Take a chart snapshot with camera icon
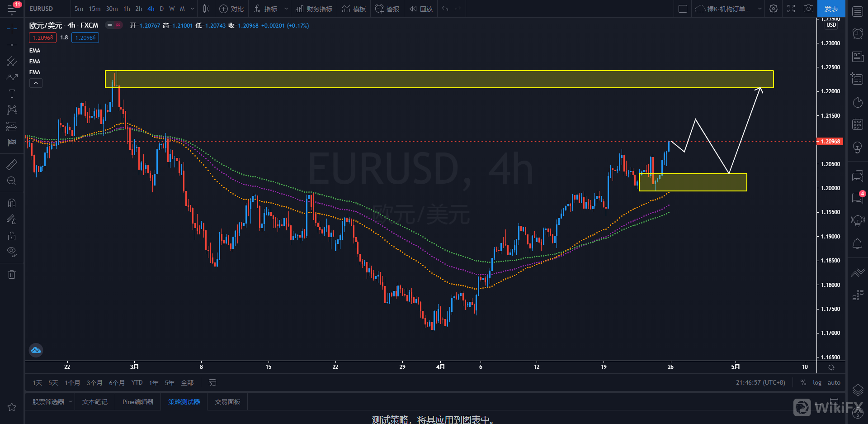This screenshot has height=424, width=868. click(x=808, y=9)
